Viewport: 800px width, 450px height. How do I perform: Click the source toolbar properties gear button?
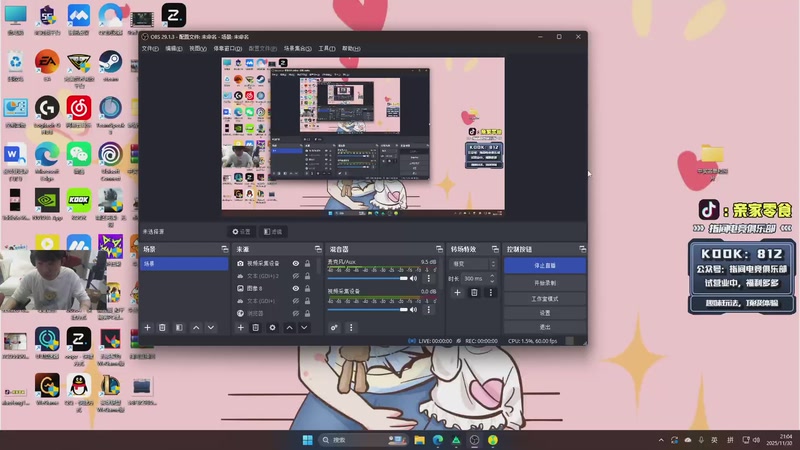point(241,232)
